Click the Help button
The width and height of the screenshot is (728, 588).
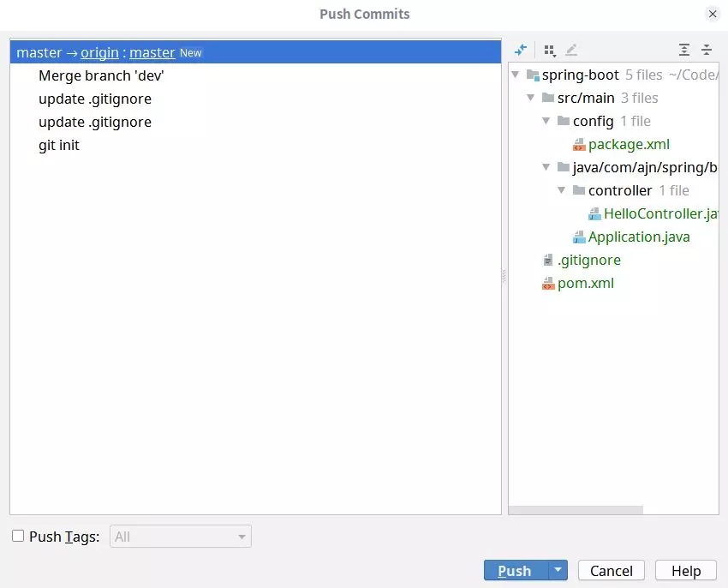click(686, 571)
